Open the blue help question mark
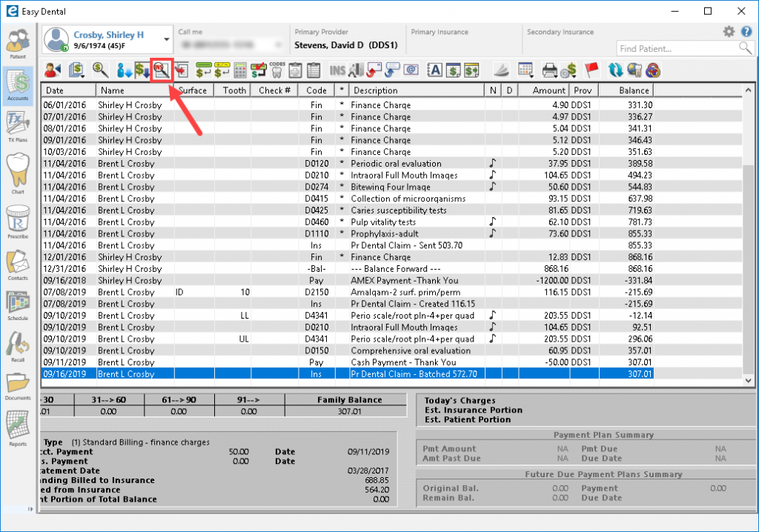 pos(746,32)
